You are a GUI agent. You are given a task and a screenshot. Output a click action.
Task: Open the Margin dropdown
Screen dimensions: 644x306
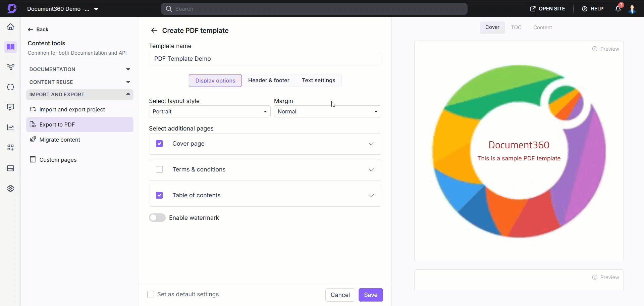[x=327, y=111]
